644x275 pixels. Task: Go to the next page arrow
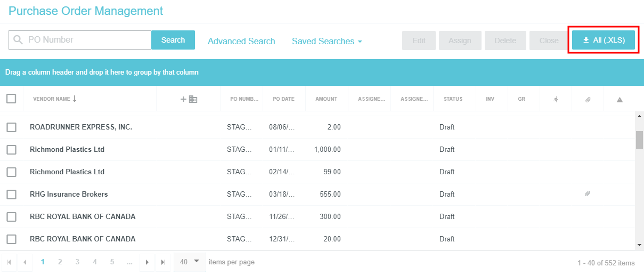[x=147, y=262]
